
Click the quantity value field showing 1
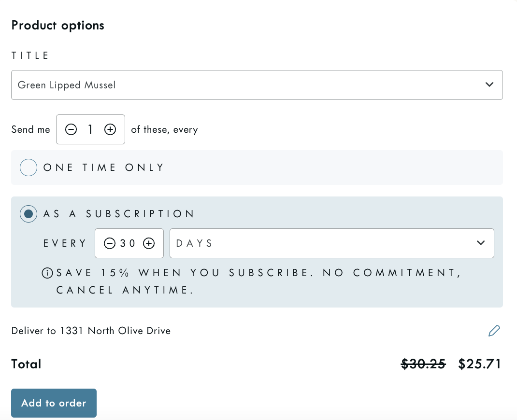pyautogui.click(x=90, y=129)
